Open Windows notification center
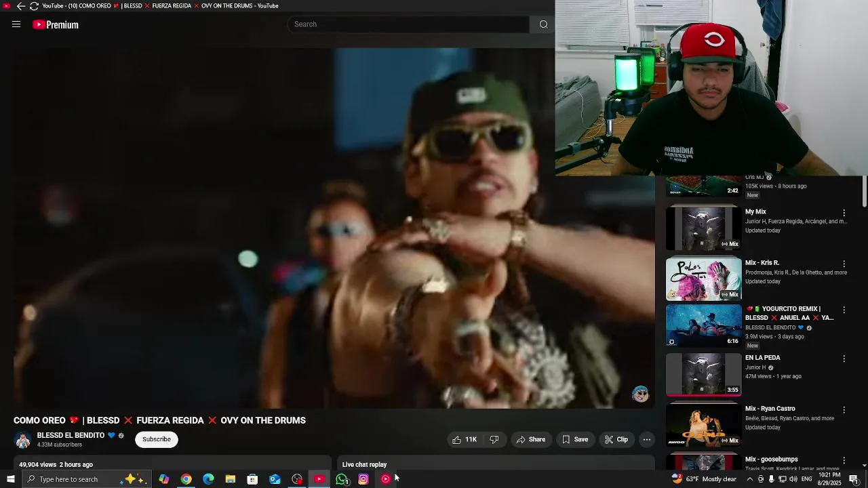 point(854,479)
